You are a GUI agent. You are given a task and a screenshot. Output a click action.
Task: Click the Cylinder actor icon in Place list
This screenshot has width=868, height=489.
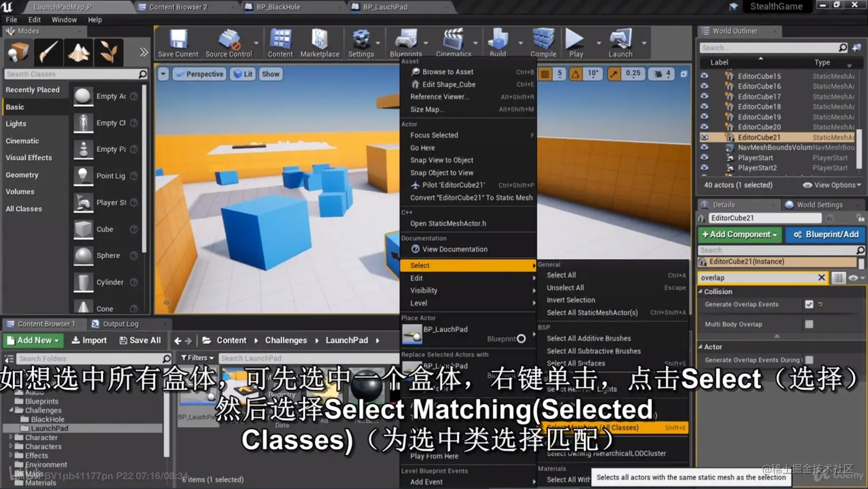(83, 282)
